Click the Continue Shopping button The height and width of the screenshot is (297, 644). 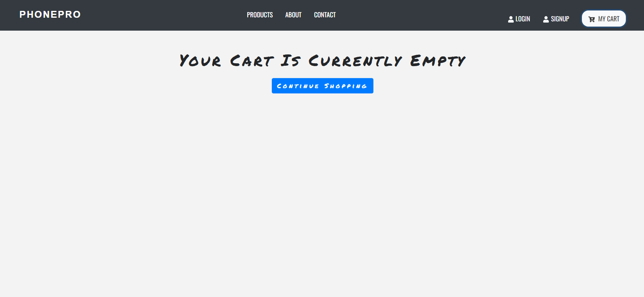323,86
